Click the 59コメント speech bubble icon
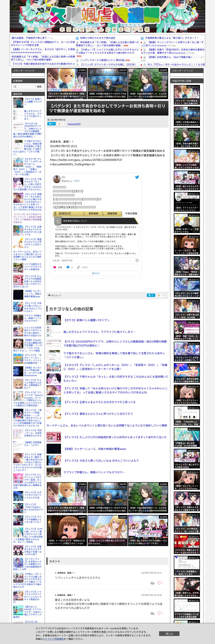 [x=49, y=295]
